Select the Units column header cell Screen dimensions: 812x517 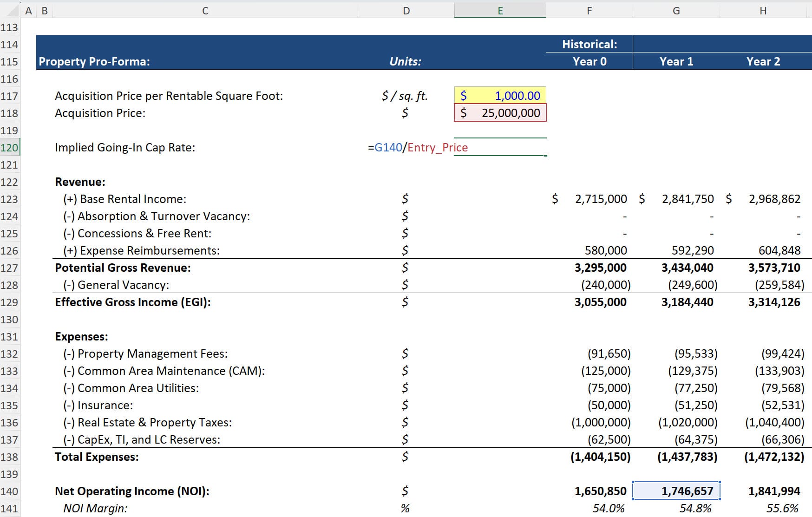click(406, 61)
